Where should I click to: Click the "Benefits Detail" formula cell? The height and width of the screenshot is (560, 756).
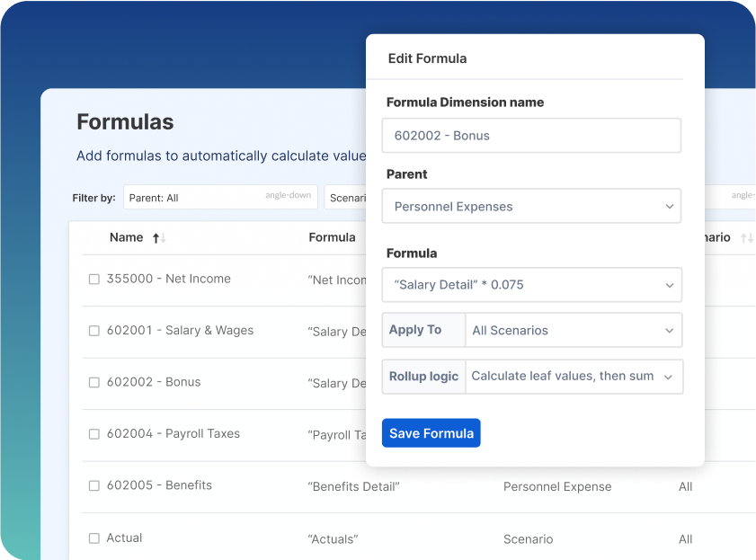click(353, 486)
